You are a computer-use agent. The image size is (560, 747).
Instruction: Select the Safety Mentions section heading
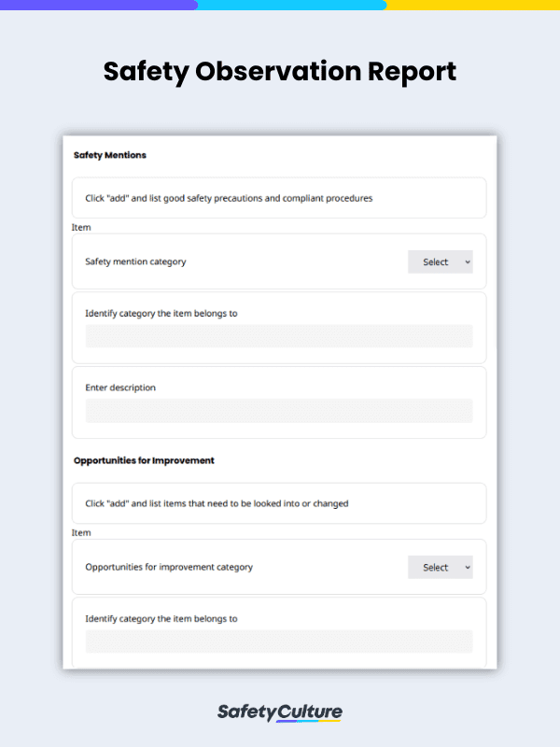[x=110, y=155]
